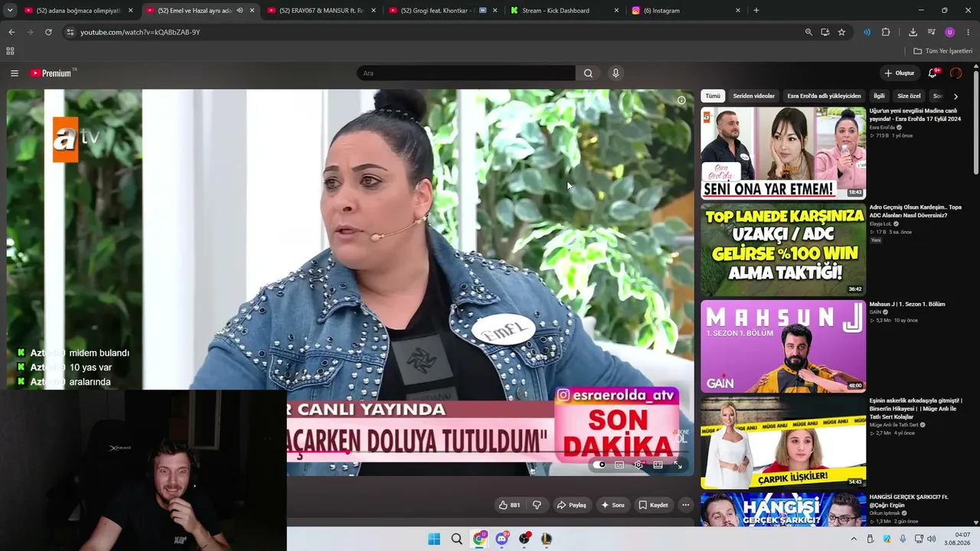This screenshot has width=980, height=551.
Task: Save the video with Kaydet
Action: tap(653, 505)
